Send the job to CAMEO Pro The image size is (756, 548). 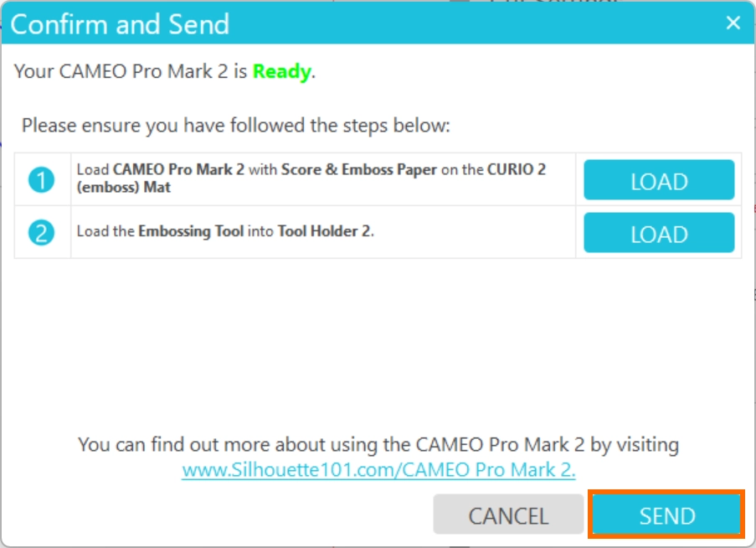[x=666, y=514]
